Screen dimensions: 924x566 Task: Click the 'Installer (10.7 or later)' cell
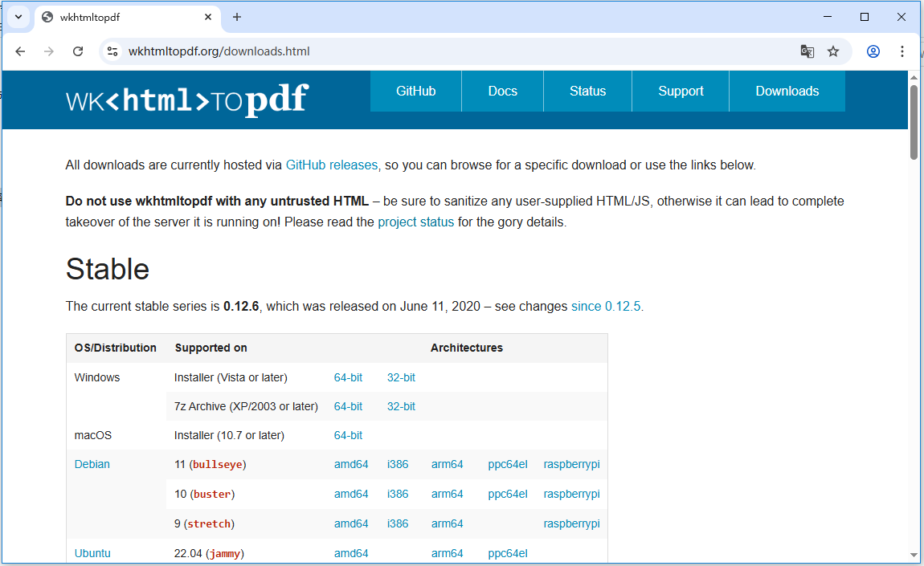(229, 435)
